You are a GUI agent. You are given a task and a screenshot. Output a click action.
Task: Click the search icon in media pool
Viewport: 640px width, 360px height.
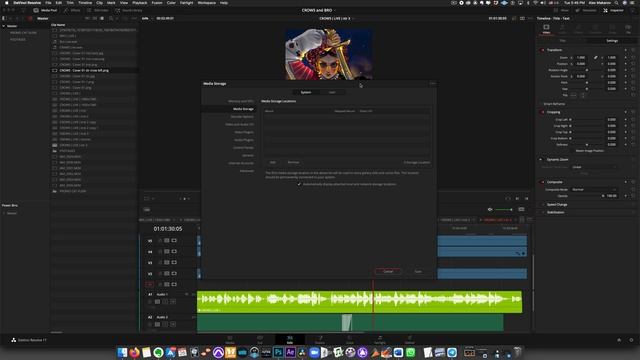click(111, 18)
